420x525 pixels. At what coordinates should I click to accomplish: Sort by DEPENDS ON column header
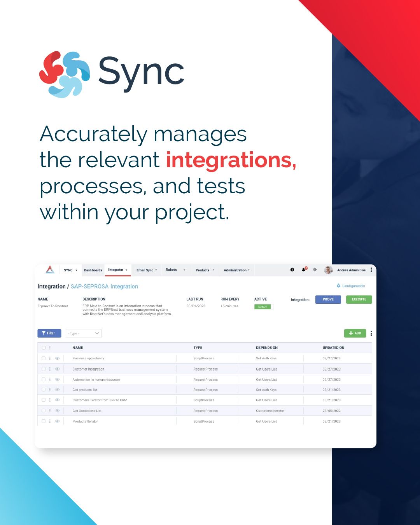click(267, 348)
